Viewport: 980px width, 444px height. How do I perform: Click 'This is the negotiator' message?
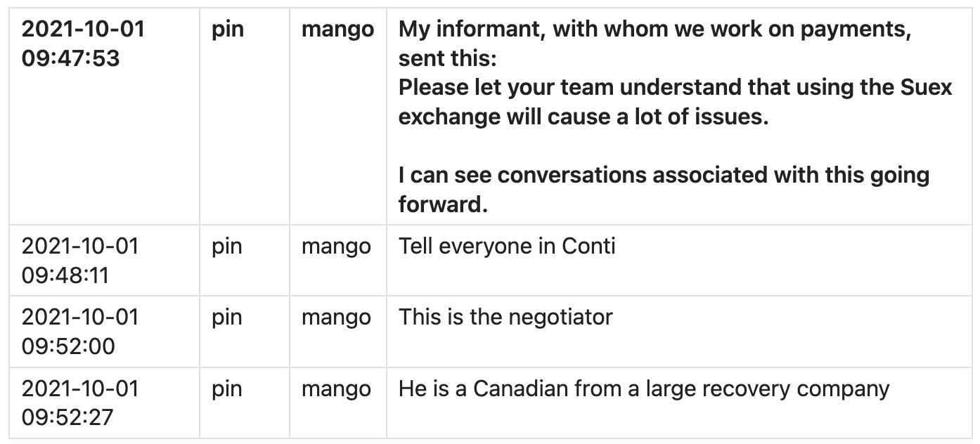click(x=505, y=318)
